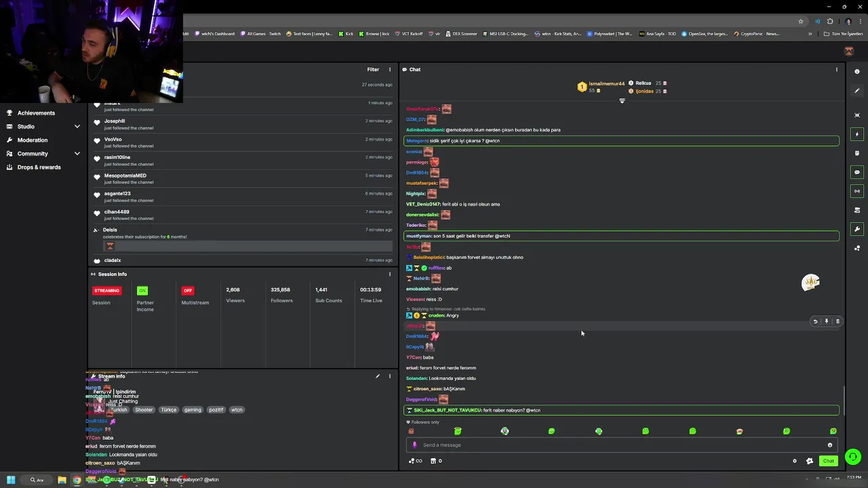This screenshot has width=868, height=488.
Task: Click the channel points dots icon in right sidebar
Action: [x=857, y=248]
